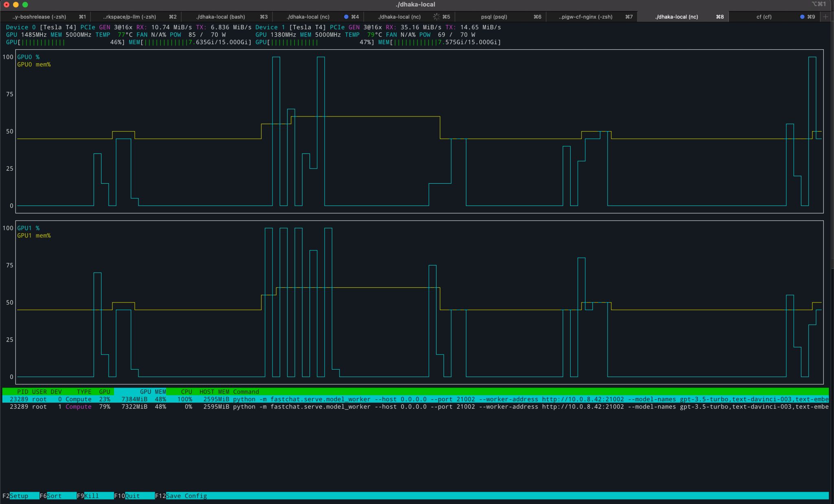Click the DEV column header

(56, 392)
